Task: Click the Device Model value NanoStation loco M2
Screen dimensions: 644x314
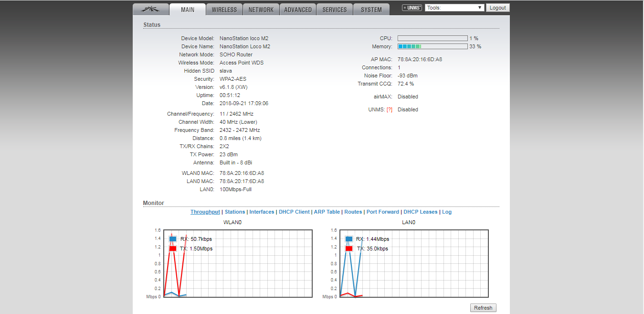Action: tap(244, 38)
